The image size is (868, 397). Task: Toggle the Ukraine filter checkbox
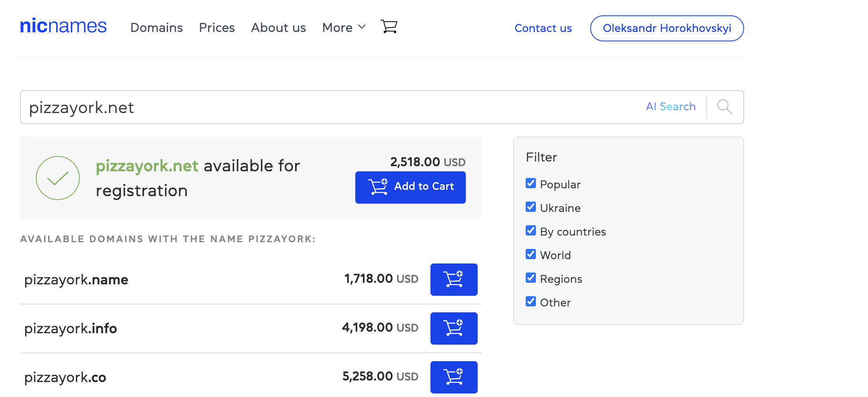pos(531,207)
